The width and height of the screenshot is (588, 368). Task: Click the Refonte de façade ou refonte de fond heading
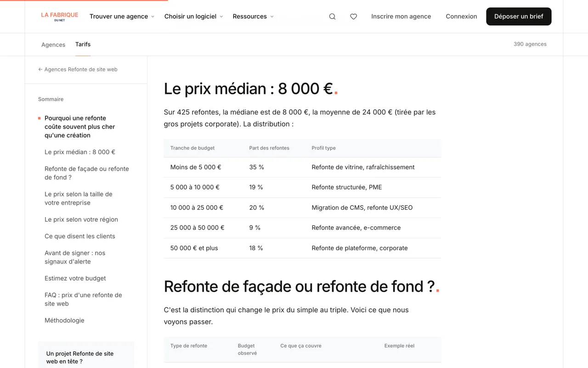pyautogui.click(x=302, y=286)
